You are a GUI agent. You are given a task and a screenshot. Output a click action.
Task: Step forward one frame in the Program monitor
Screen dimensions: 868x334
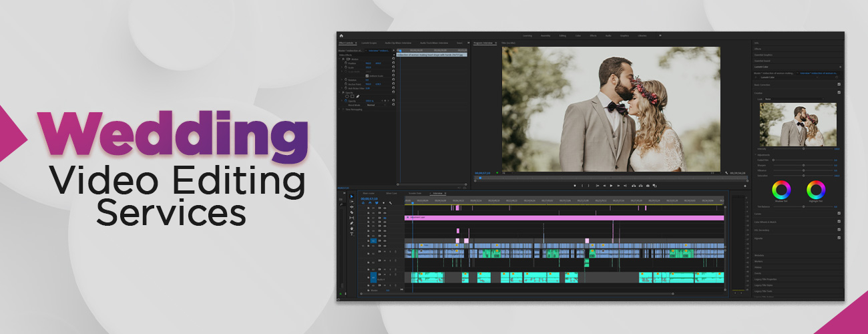[x=618, y=186]
